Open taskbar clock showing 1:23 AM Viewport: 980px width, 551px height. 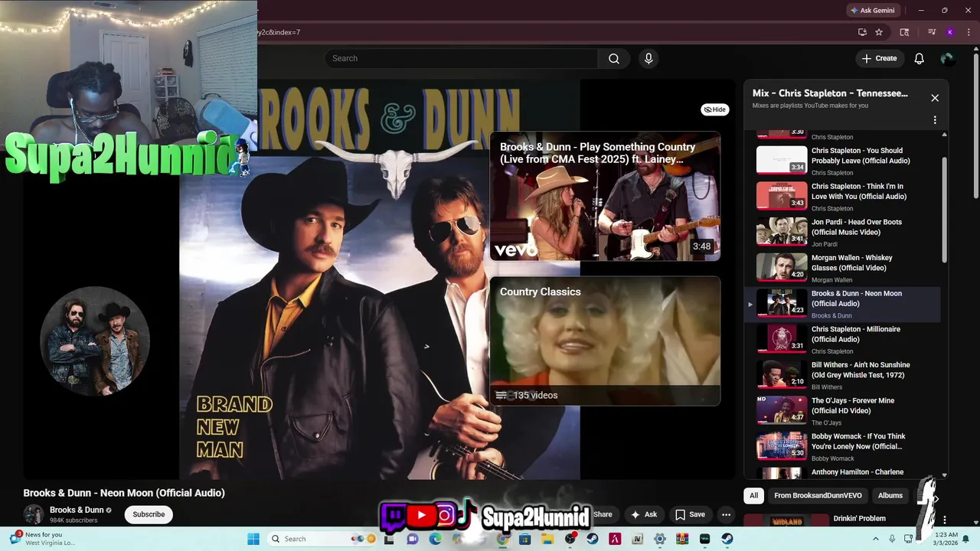(946, 539)
